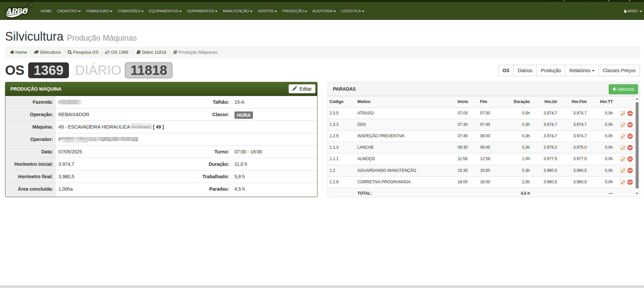Click the Paradas table vertical scrollbar
Viewport: 644px width, 288px height.
click(637, 144)
